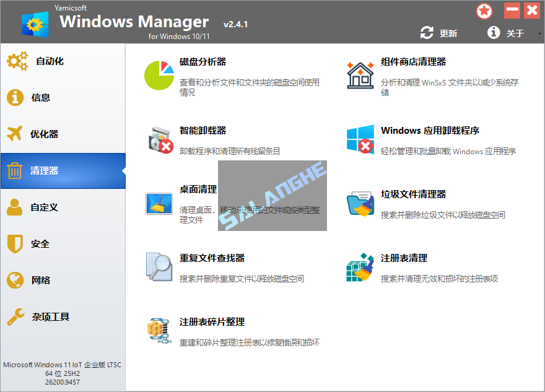Expand the dropdown arrow next to 关于
Viewport: 545px width, 392px height.
[539, 33]
